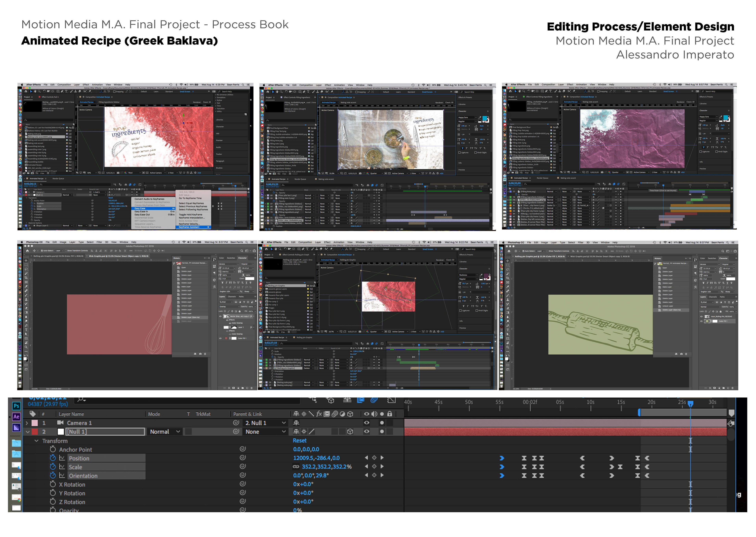Viewport: 756px width, 537px height.
Task: Click the After Effects dock icon
Action: (16, 417)
